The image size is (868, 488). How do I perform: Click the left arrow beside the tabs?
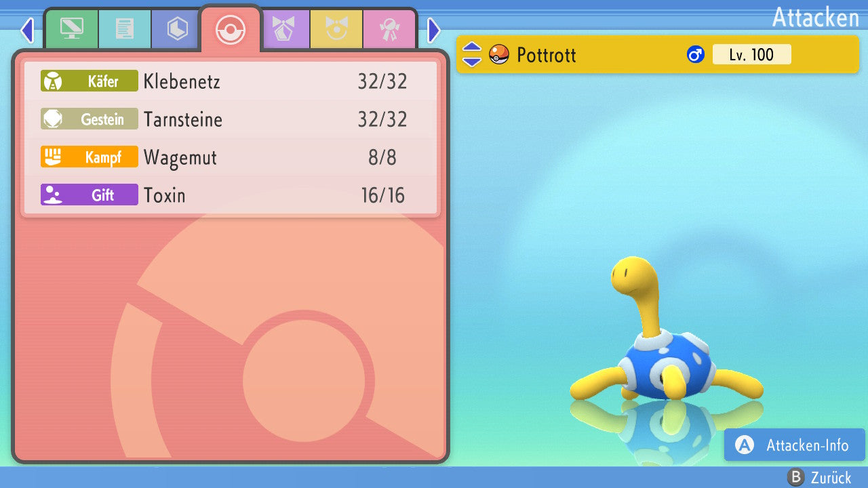(x=26, y=30)
